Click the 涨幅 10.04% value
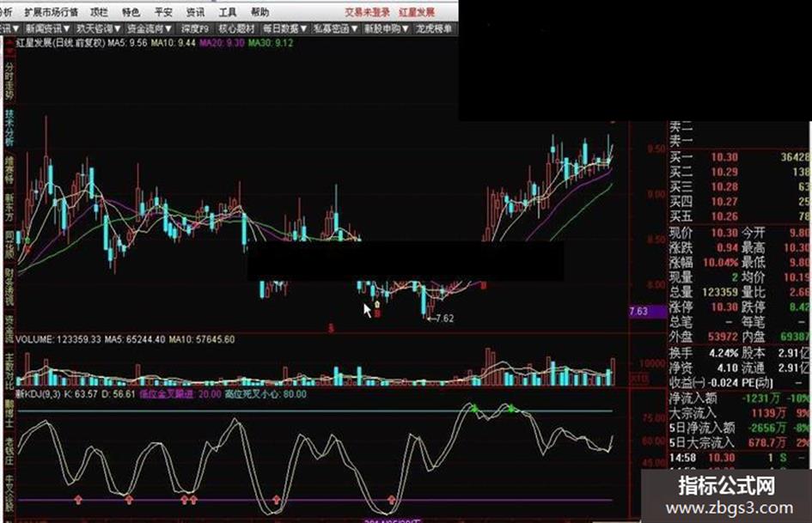The image size is (812, 523). pyautogui.click(x=720, y=263)
